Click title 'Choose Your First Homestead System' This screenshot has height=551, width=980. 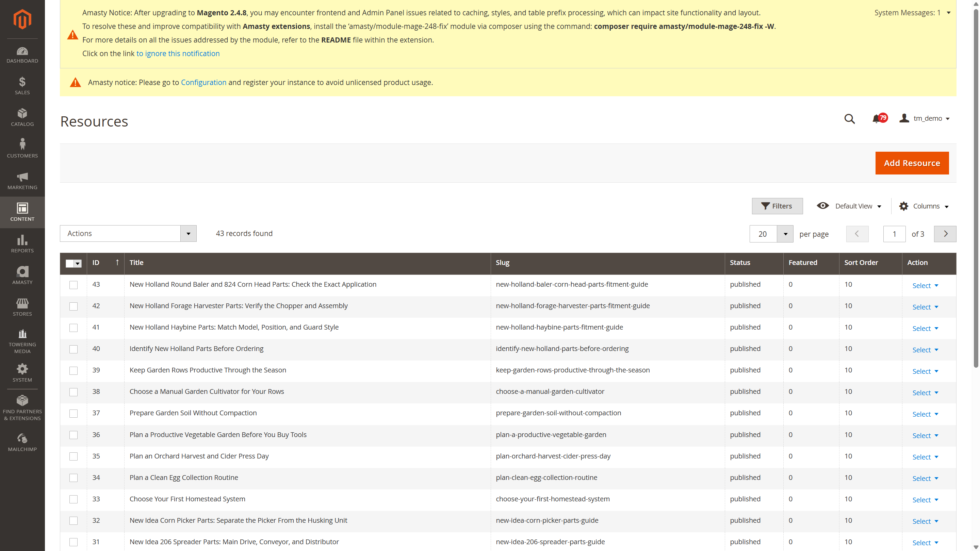coord(187,499)
